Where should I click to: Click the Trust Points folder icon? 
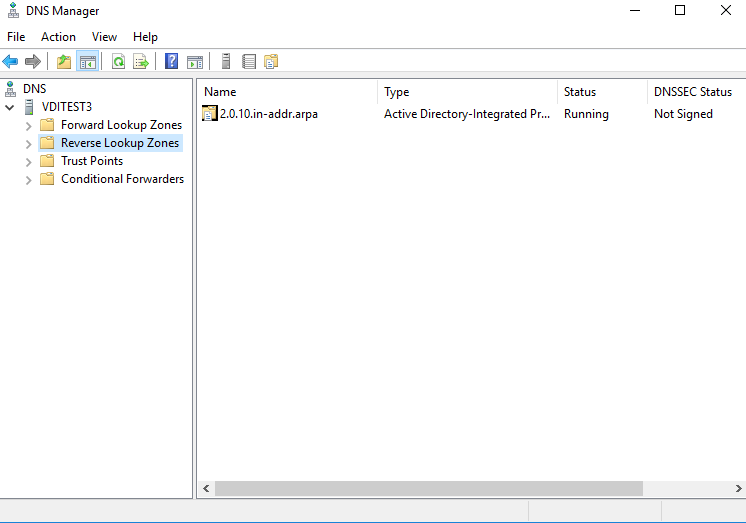point(47,161)
